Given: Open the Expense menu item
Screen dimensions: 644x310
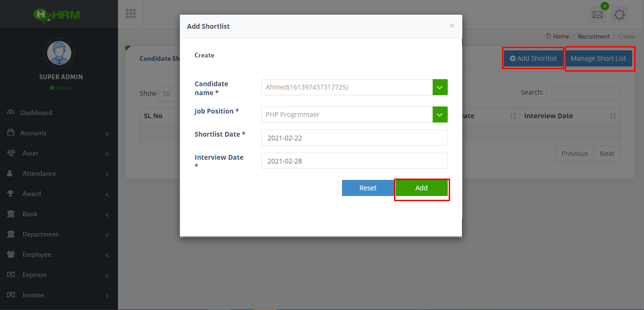Looking at the screenshot, I should [34, 275].
